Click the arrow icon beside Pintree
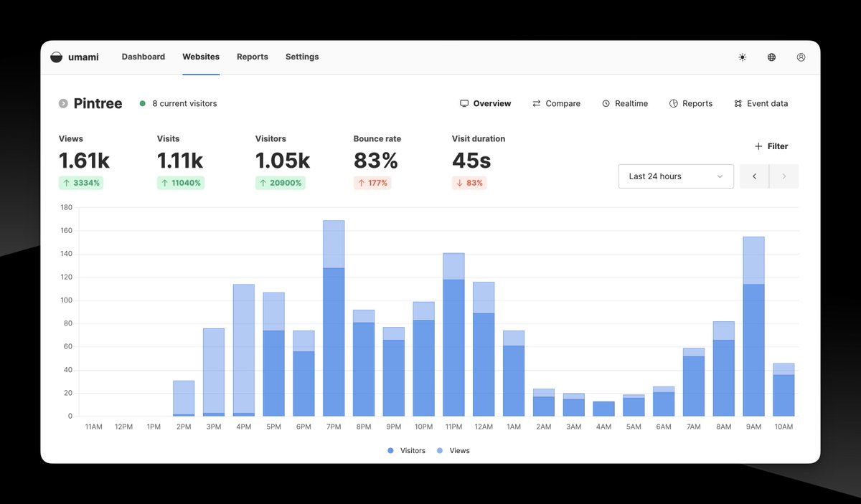861x504 pixels. [x=63, y=104]
